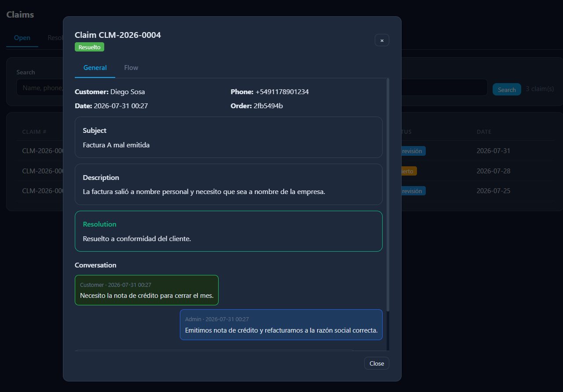Click the customer name Diego Sosa
This screenshot has width=563, height=392.
point(128,92)
